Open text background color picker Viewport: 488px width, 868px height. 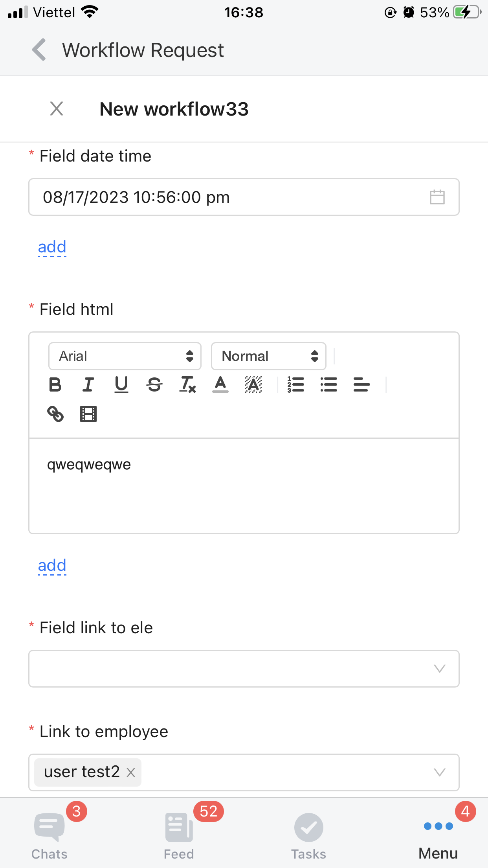point(253,384)
